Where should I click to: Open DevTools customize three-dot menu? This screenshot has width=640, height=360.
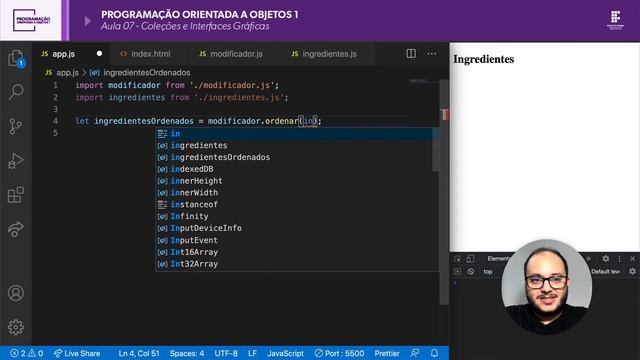click(619, 259)
